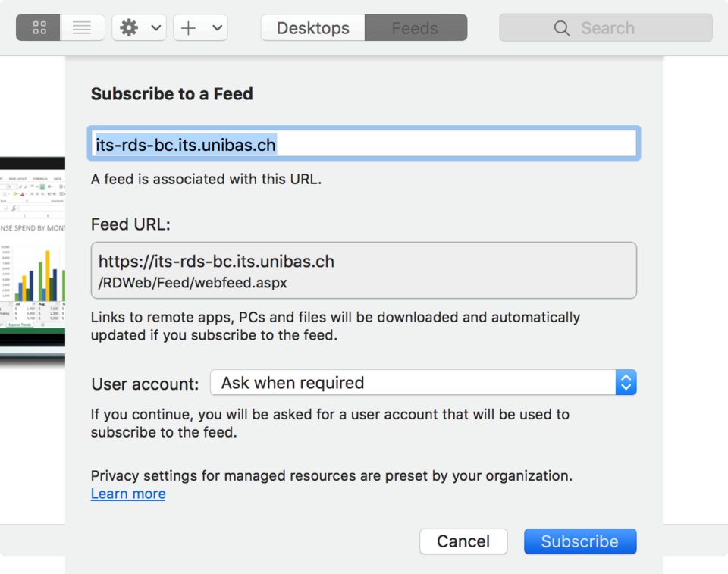Switch to list view icon
Viewport: 728px width, 574px height.
(82, 28)
